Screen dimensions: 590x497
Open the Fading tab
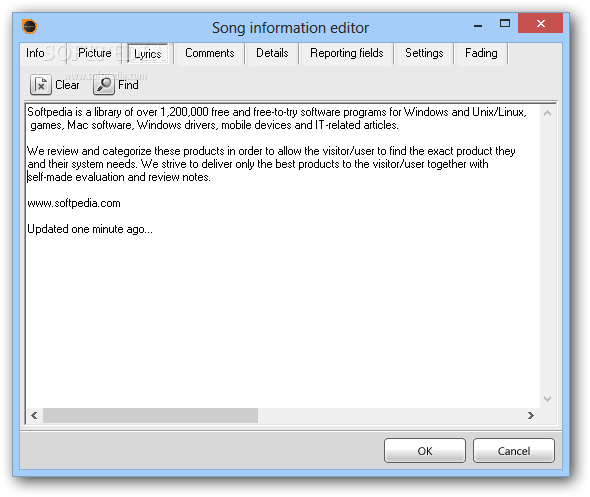coord(481,53)
